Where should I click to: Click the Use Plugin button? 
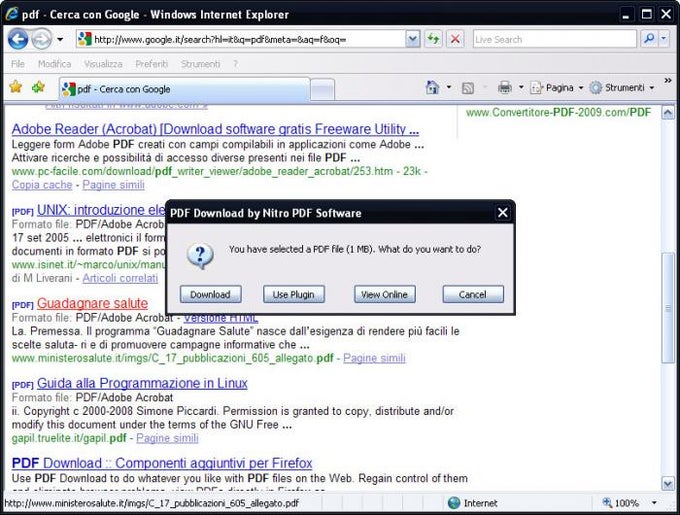(294, 294)
